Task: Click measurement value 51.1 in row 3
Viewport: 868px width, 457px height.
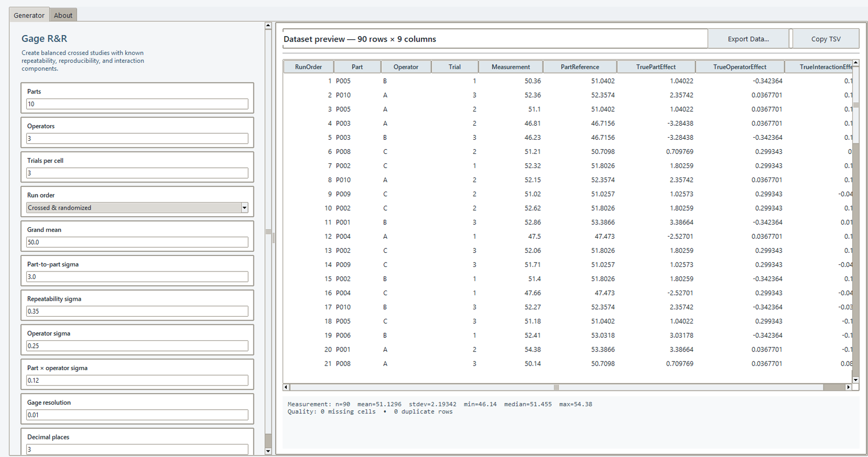Action: coord(510,109)
